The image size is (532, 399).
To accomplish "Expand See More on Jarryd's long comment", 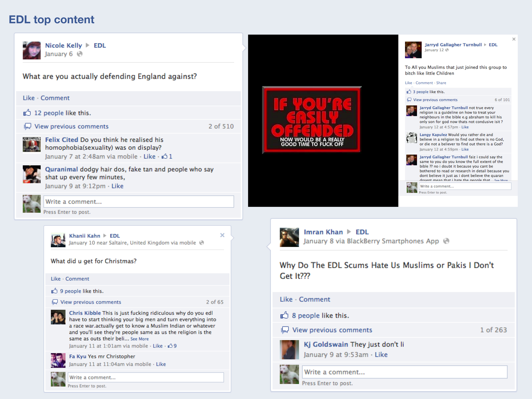I will (501, 180).
